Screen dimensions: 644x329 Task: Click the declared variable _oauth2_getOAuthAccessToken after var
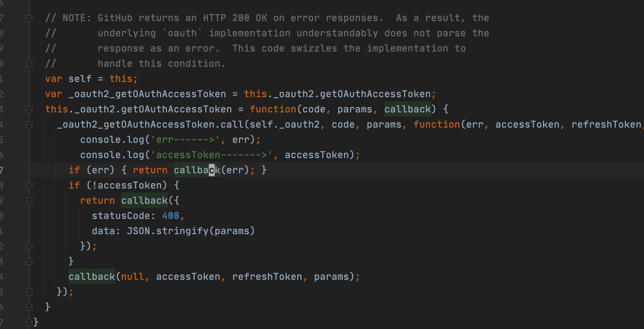click(x=147, y=94)
